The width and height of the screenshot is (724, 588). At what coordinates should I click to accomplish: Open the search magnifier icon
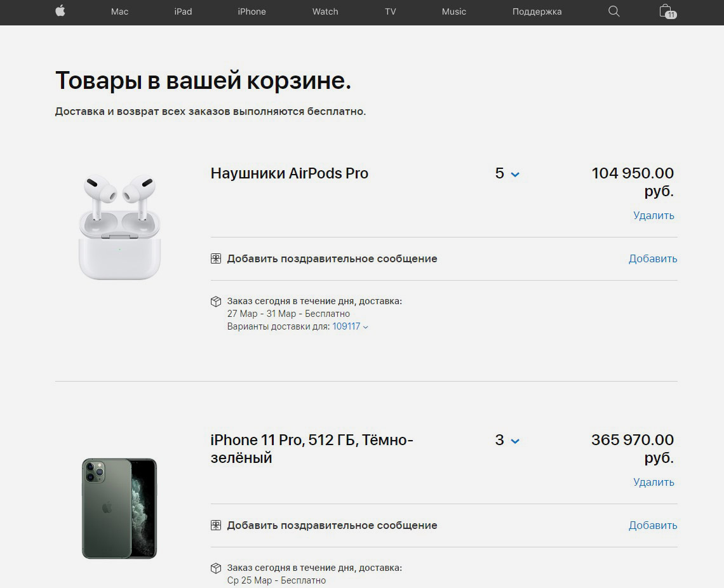tap(613, 11)
